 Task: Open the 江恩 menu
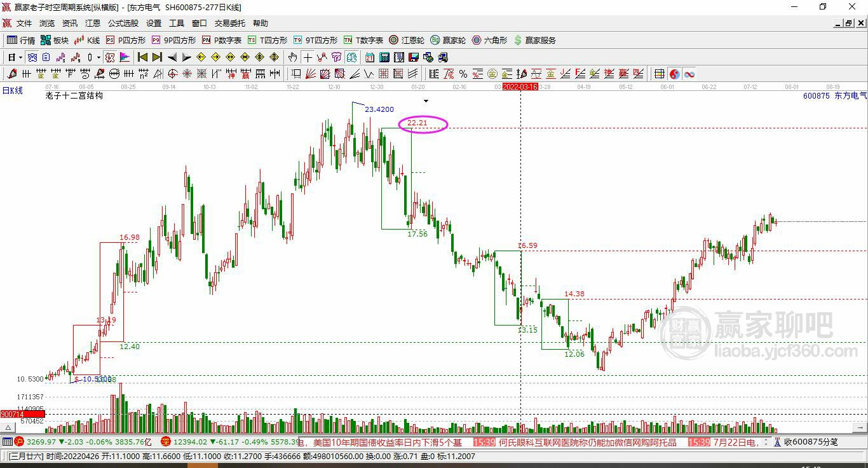click(93, 24)
